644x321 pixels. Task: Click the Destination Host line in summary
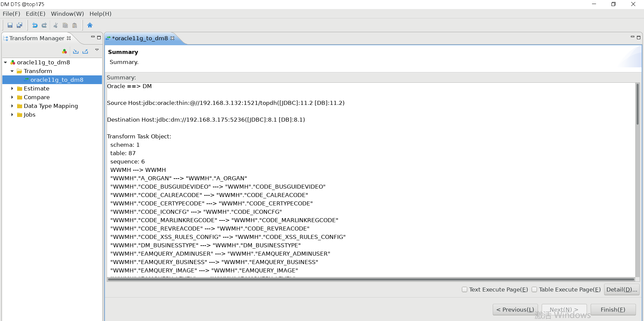(206, 120)
